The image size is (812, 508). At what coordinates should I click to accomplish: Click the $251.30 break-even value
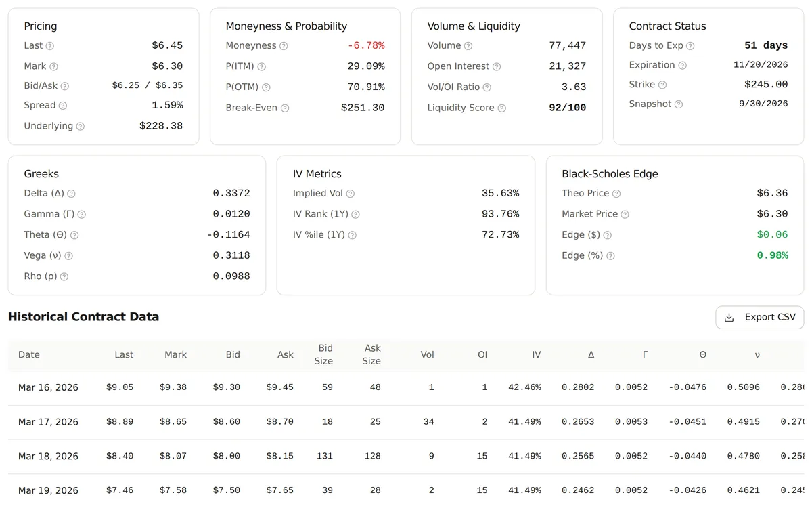tap(363, 108)
